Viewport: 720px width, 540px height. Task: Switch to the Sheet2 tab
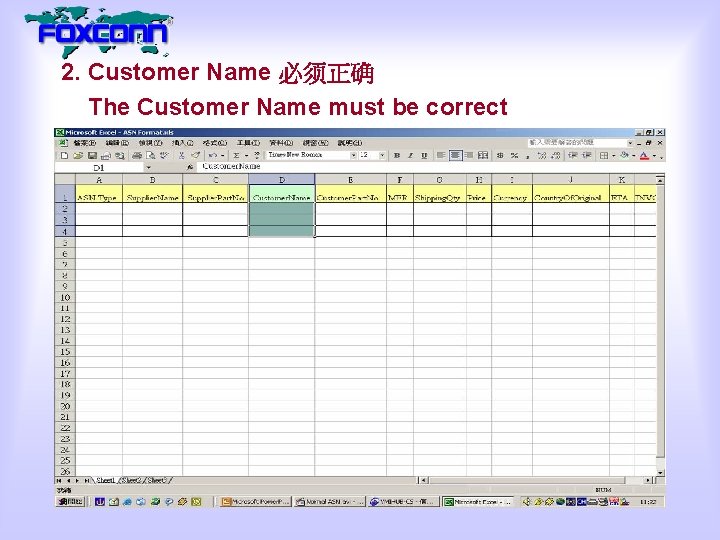[x=131, y=480]
